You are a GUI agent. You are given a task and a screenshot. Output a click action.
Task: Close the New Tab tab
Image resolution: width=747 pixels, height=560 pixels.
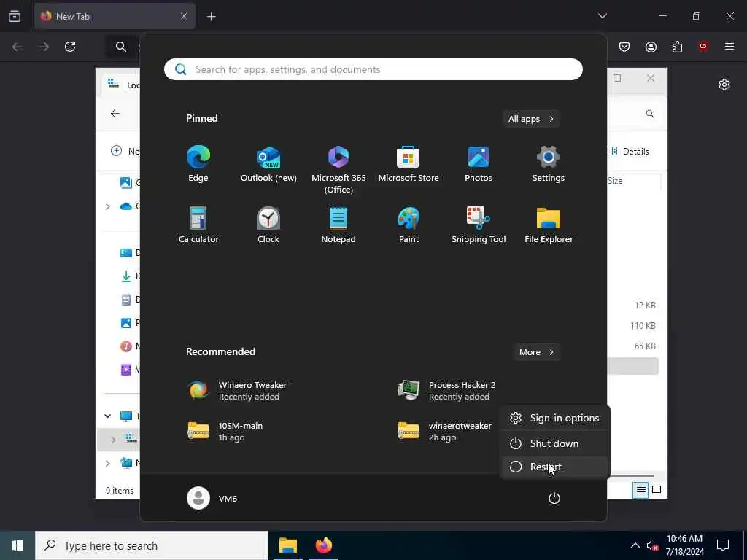[184, 16]
